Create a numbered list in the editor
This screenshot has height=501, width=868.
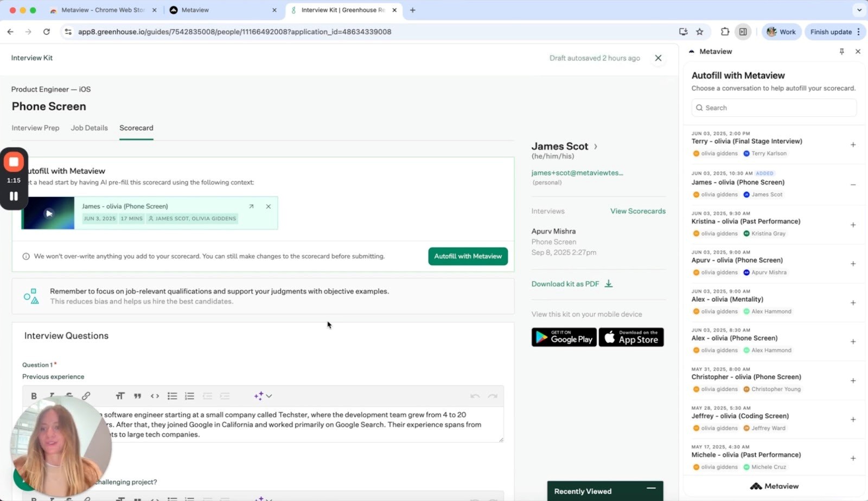[x=189, y=396]
